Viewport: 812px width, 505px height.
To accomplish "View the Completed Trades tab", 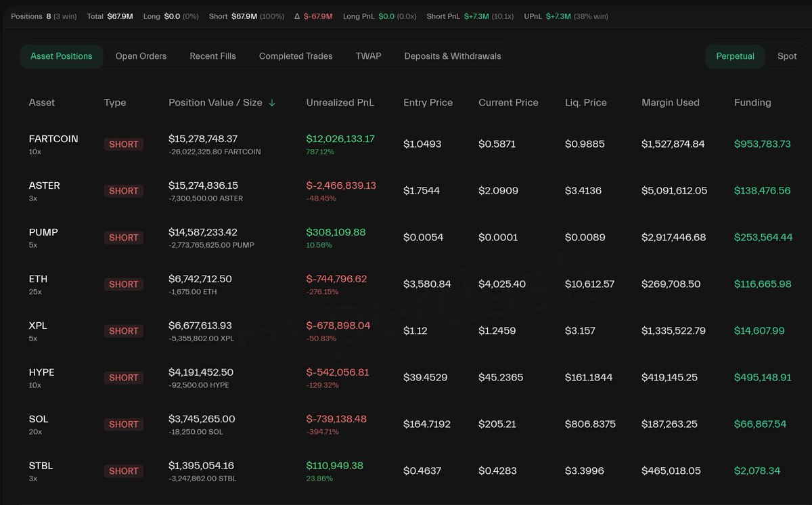I will tap(296, 56).
